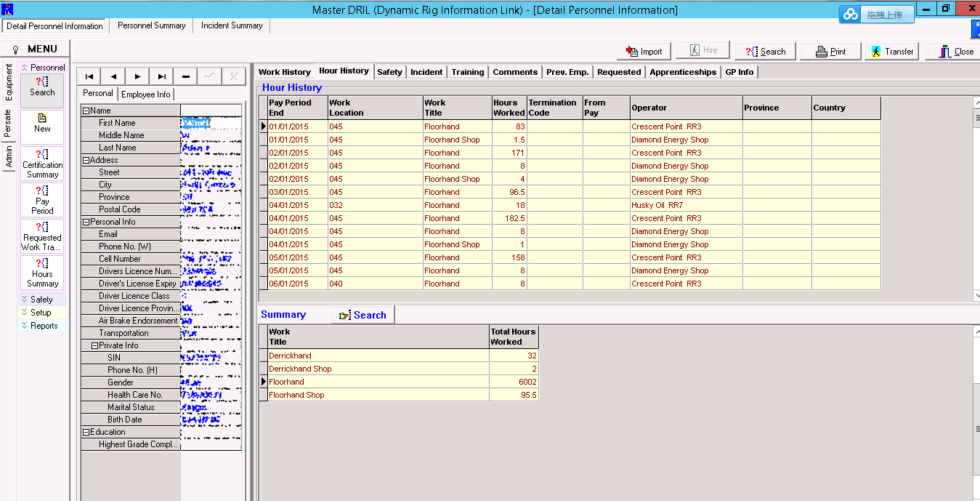Switch to Employee Info tab

click(146, 95)
